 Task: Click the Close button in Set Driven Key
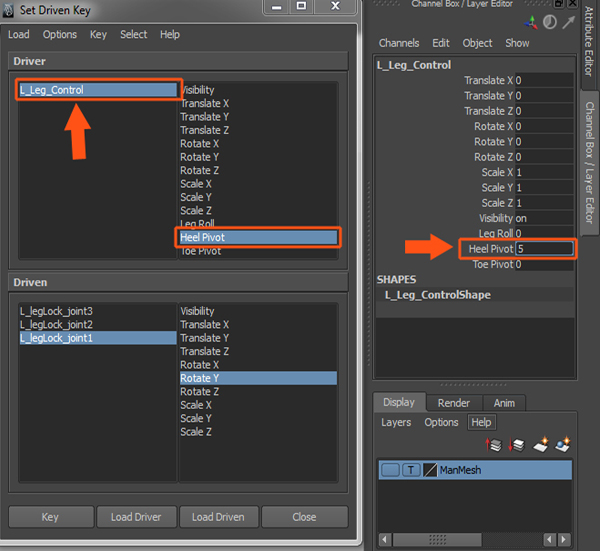305,517
